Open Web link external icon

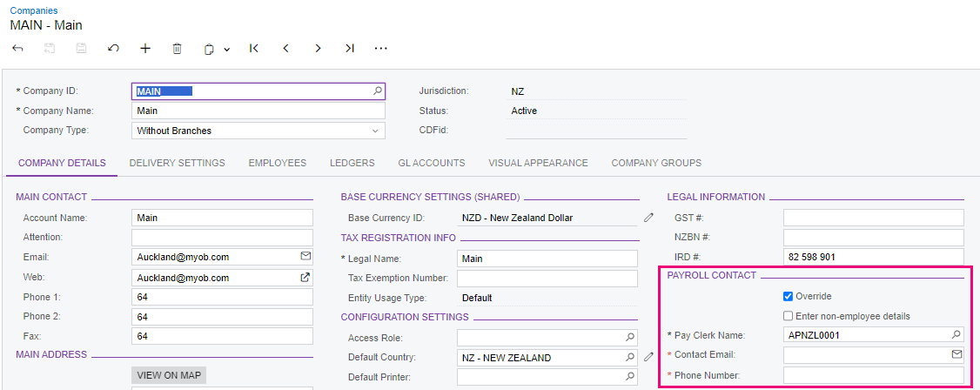[305, 278]
